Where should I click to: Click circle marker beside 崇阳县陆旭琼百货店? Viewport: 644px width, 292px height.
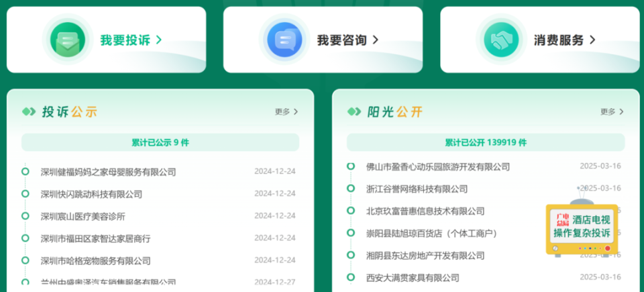(x=351, y=233)
